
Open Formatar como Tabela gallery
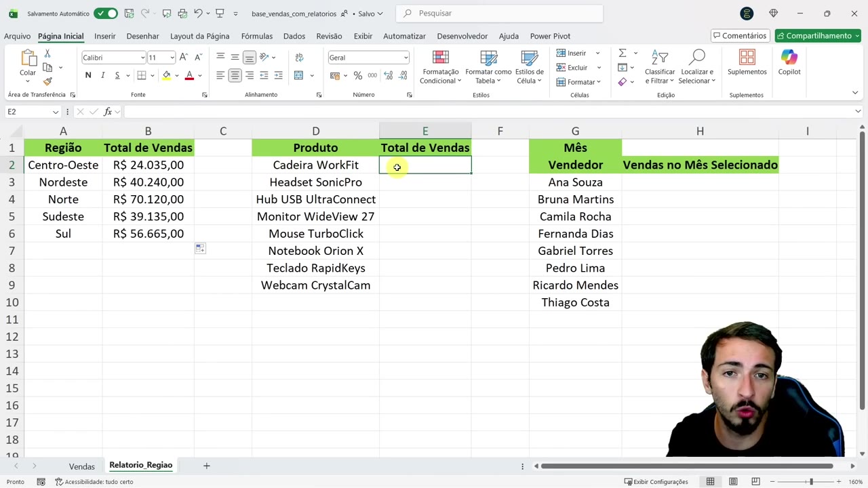tap(488, 67)
